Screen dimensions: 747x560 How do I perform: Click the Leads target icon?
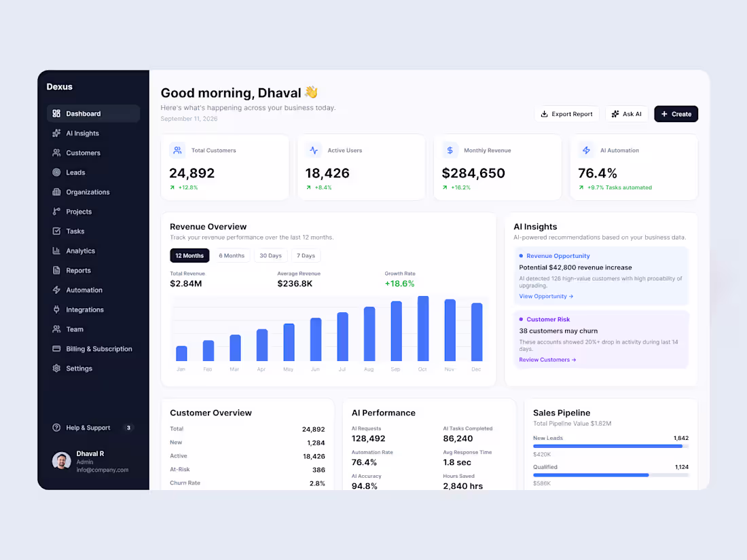[x=56, y=172]
